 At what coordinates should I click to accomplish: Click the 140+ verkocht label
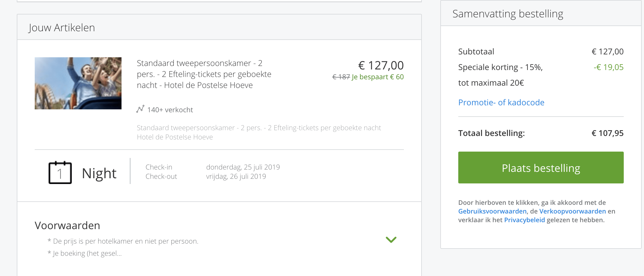(x=170, y=110)
